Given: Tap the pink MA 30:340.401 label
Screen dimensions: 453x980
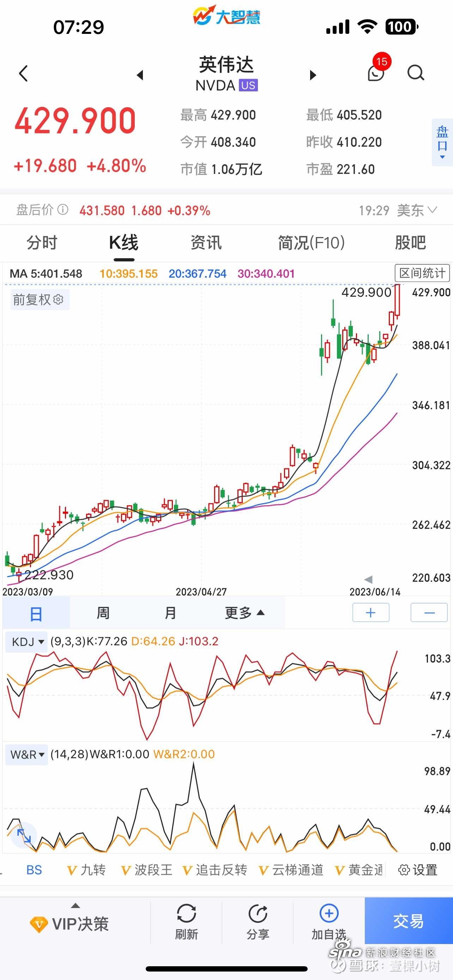Looking at the screenshot, I should pyautogui.click(x=266, y=273).
